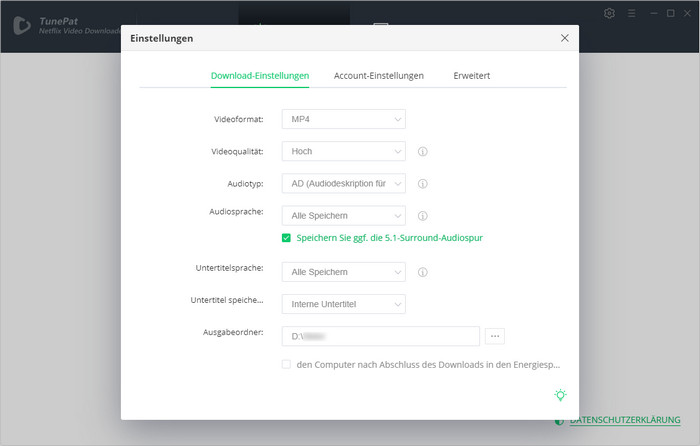Open the Datenschutzerklärung link

click(625, 421)
